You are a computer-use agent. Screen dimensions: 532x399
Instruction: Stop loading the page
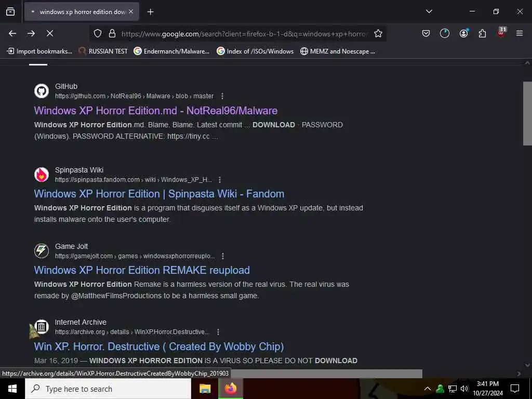coord(50,33)
